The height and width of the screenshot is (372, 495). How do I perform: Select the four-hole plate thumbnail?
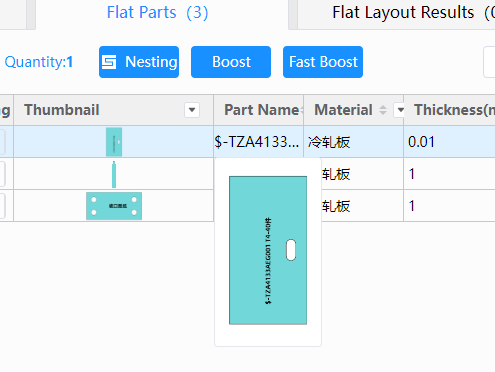[114, 206]
